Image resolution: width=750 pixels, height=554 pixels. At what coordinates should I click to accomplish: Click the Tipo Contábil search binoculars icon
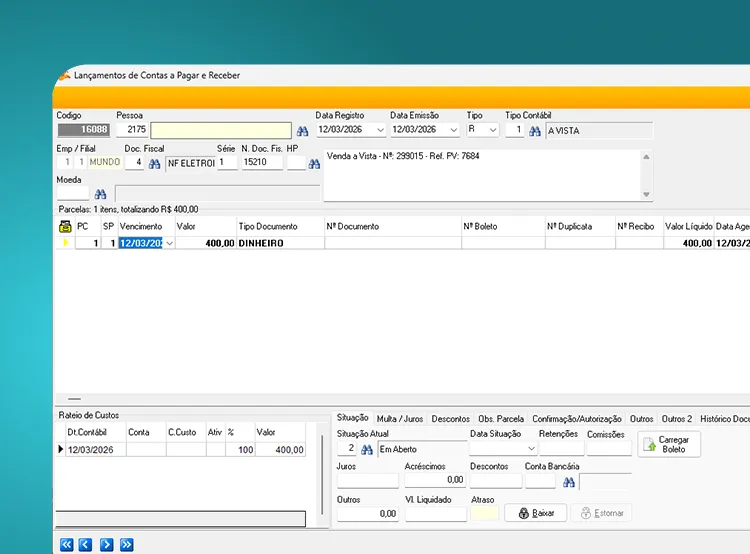click(535, 131)
